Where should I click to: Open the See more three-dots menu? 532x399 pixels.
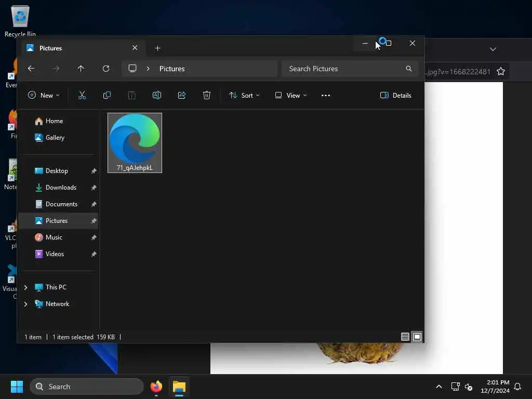click(x=326, y=96)
